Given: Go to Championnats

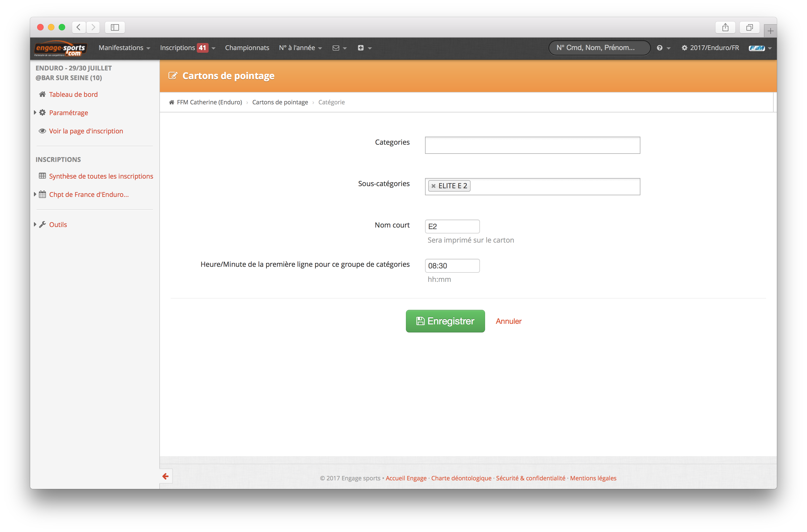Looking at the screenshot, I should 247,48.
